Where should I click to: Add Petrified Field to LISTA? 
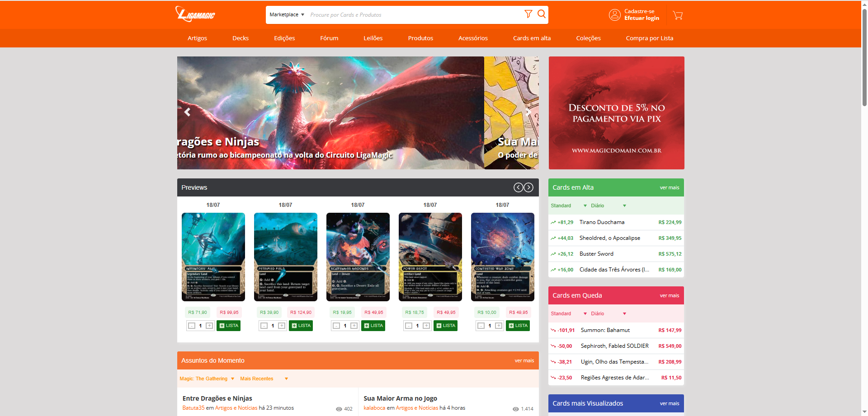[301, 326]
